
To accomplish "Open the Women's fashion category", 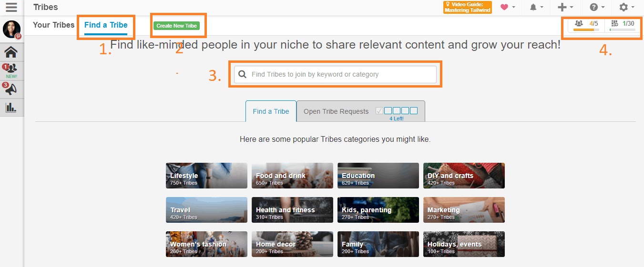I will (x=206, y=244).
